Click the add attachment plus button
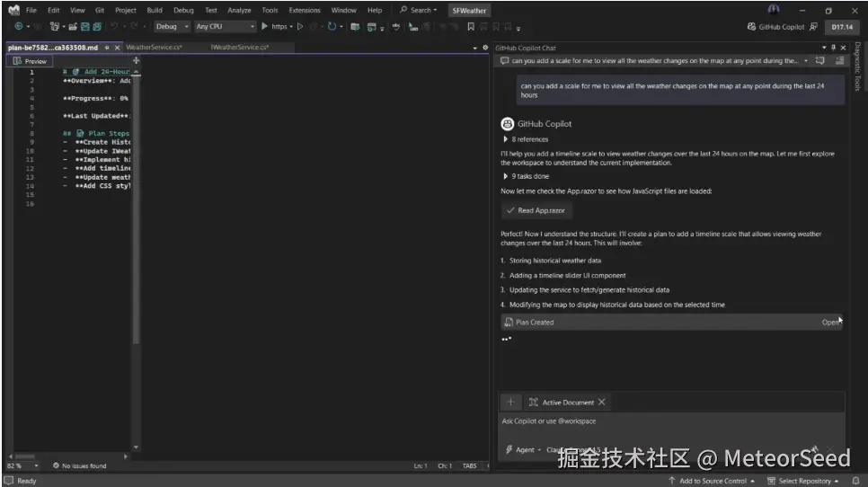Screen dimensions: 868x487 510,403
